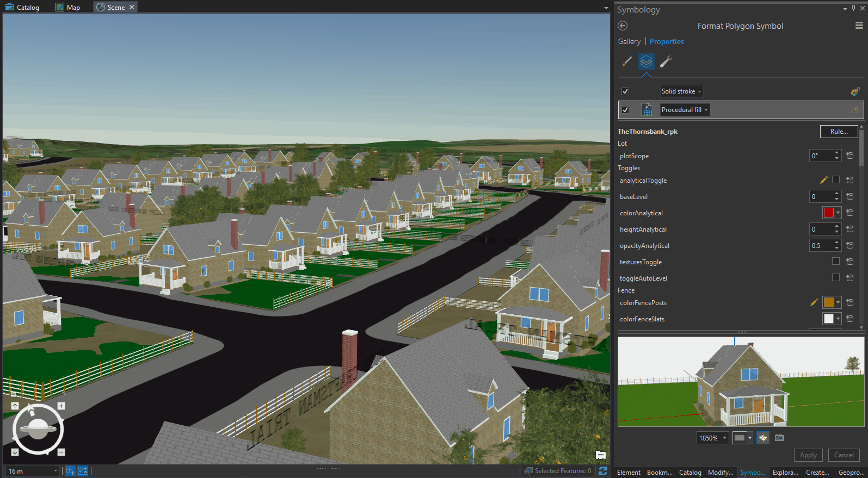Viewport: 868px width, 478px height.
Task: Click the refresh icon in the status bar
Action: (x=602, y=471)
